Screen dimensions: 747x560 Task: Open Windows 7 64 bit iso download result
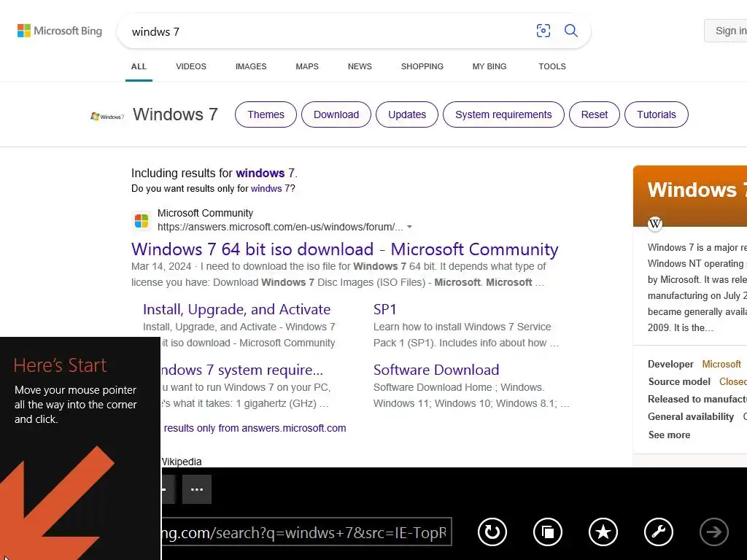(x=345, y=249)
